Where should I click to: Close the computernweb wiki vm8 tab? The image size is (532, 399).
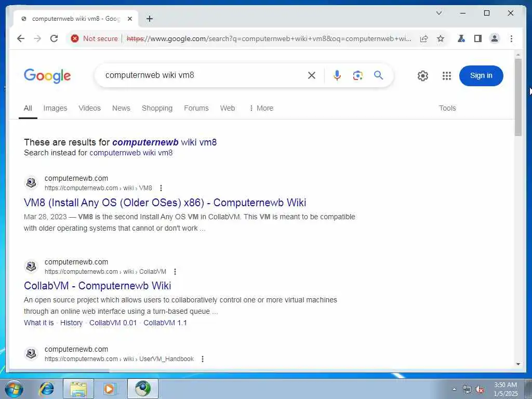pyautogui.click(x=129, y=19)
